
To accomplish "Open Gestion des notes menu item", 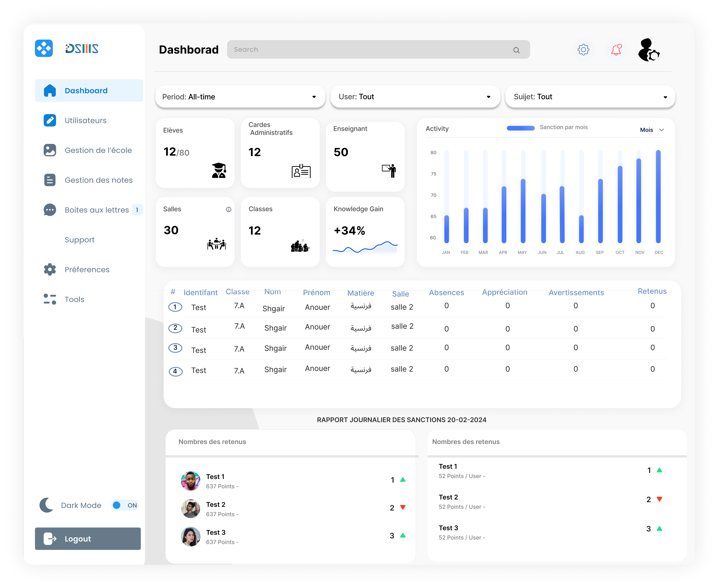I will (99, 180).
